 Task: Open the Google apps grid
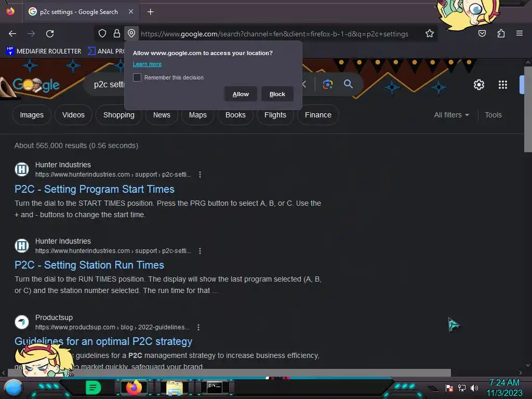point(502,85)
